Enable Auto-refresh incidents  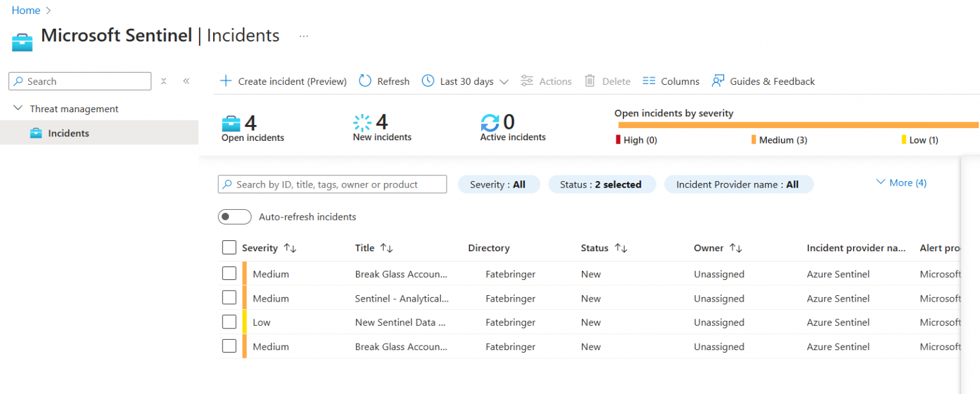point(235,217)
